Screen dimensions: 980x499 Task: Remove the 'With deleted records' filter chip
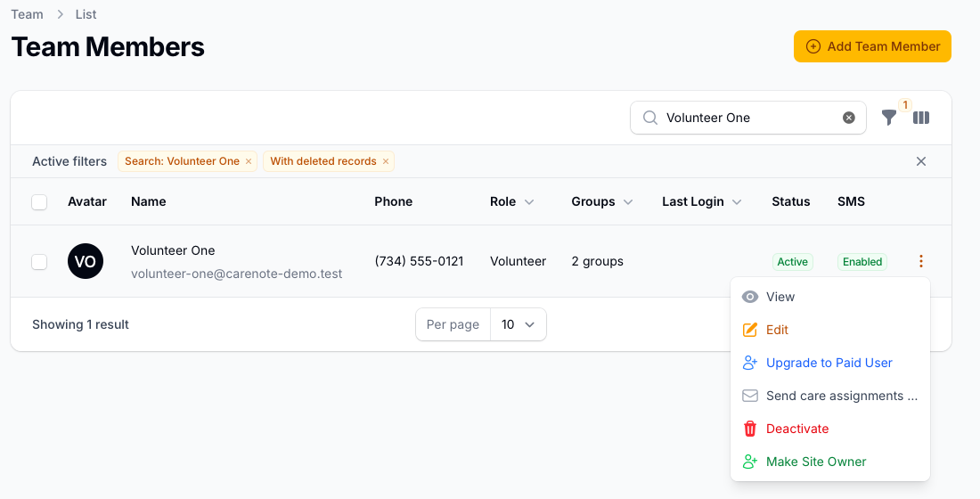(x=386, y=161)
